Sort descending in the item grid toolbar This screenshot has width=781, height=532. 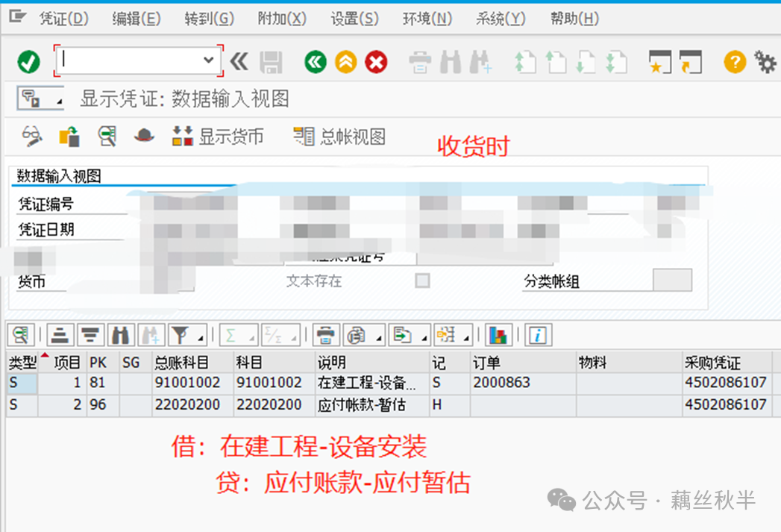pyautogui.click(x=90, y=335)
